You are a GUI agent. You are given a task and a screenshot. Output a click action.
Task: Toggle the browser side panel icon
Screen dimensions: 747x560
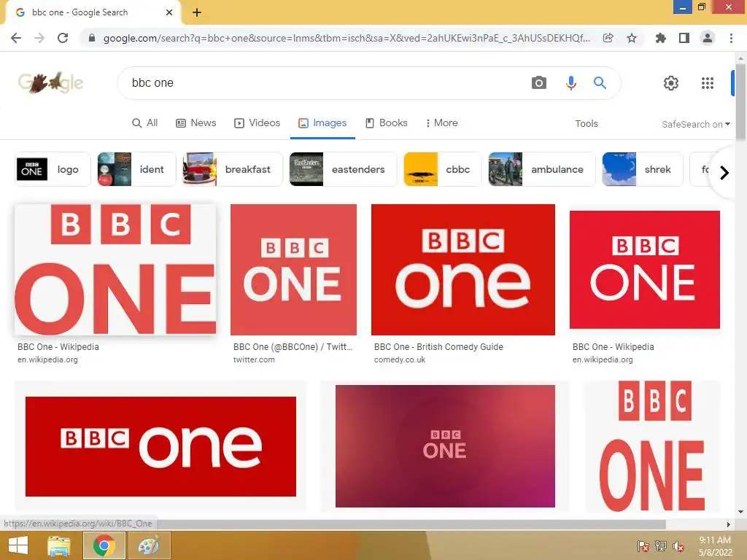coord(684,38)
